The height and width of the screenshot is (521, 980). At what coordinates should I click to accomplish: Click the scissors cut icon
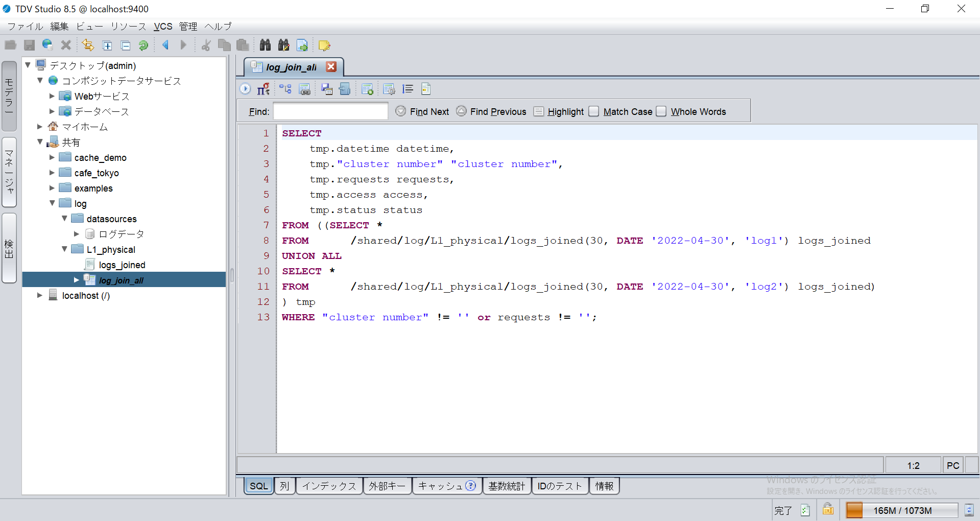[206, 45]
